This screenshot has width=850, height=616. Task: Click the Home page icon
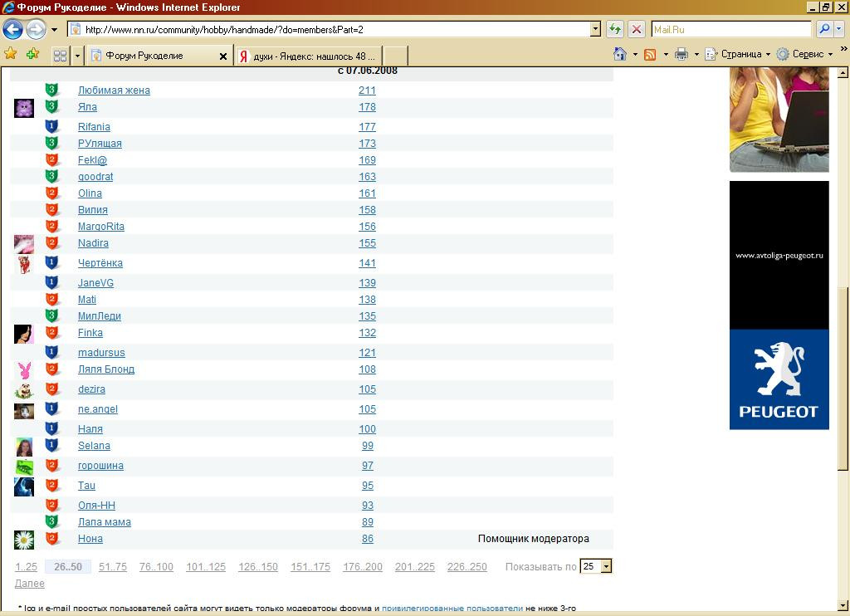(x=619, y=55)
